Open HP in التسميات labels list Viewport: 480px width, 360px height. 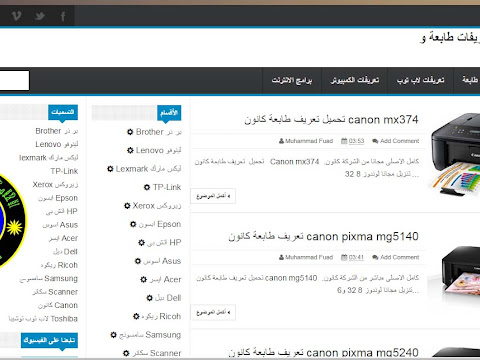coord(62,211)
